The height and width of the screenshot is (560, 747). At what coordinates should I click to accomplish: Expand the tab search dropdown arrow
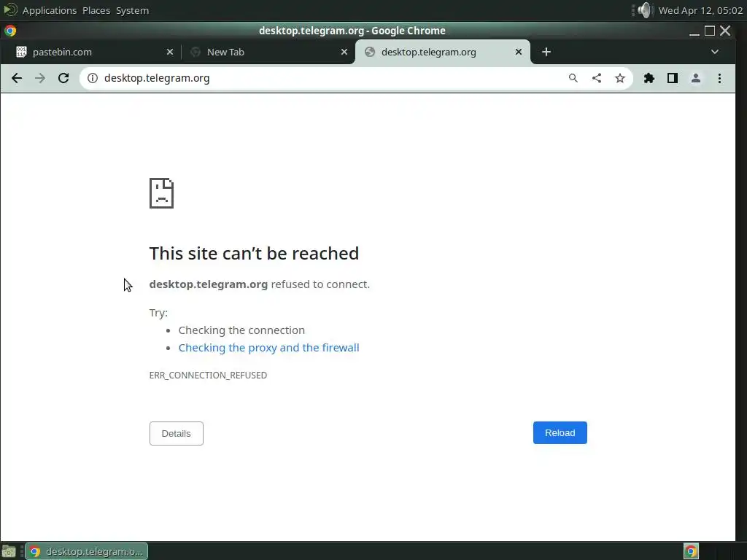tap(715, 52)
